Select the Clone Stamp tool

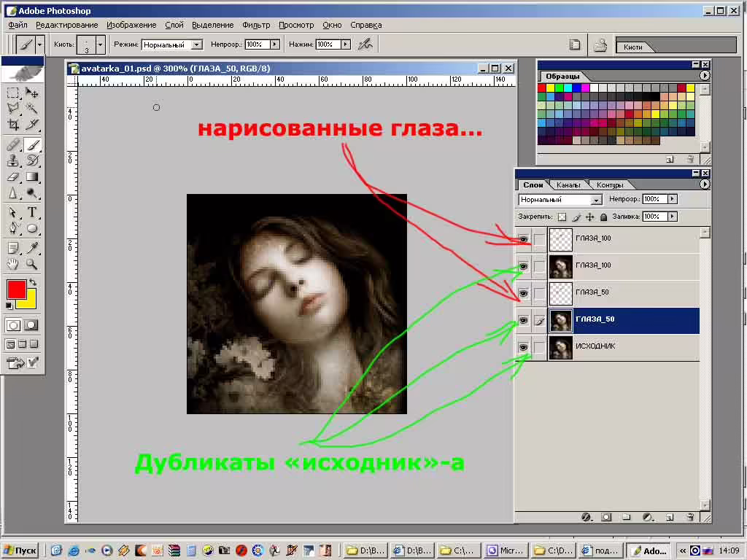point(13,160)
